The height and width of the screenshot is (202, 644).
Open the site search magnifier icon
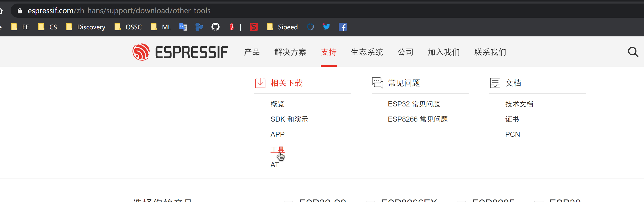pyautogui.click(x=633, y=52)
